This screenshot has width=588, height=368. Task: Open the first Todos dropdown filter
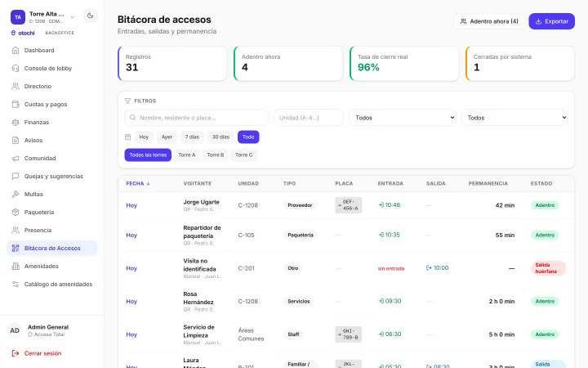coord(403,118)
